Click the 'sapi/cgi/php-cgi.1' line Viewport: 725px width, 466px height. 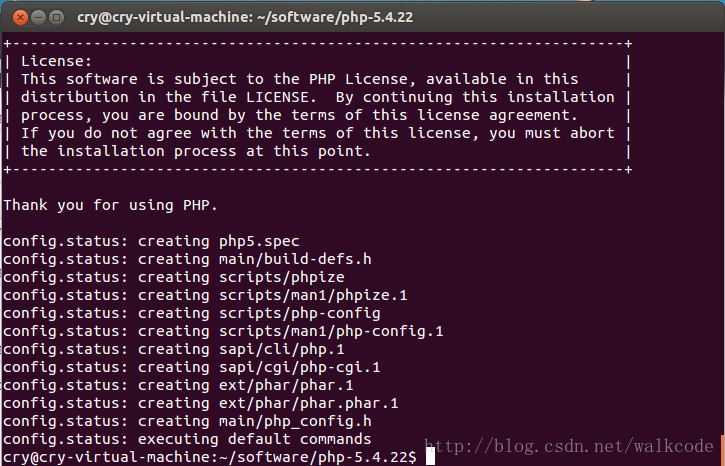(x=192, y=367)
